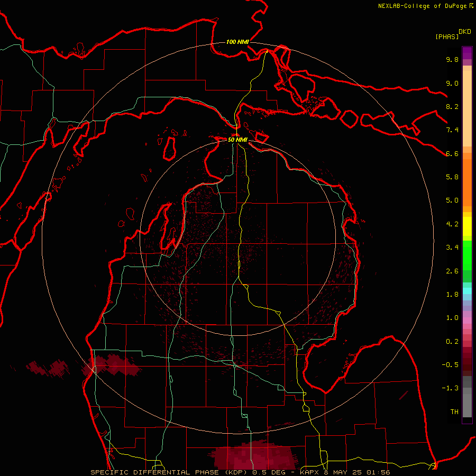Pick the purple segment atop the color bar
The height and width of the screenshot is (476, 476).
click(x=467, y=53)
